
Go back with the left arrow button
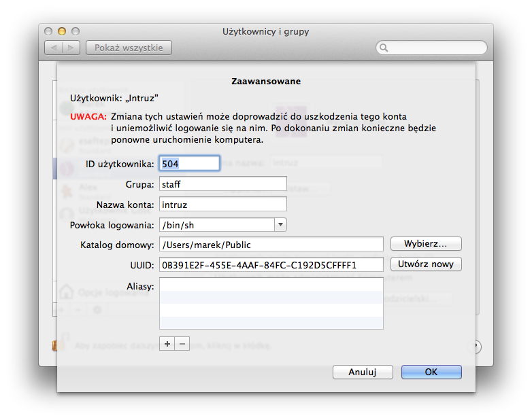[54, 48]
